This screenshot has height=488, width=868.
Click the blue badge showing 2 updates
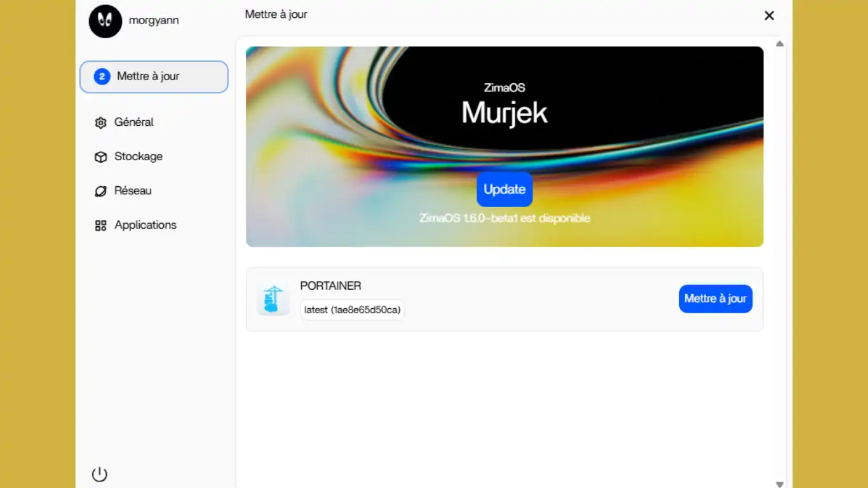point(102,77)
